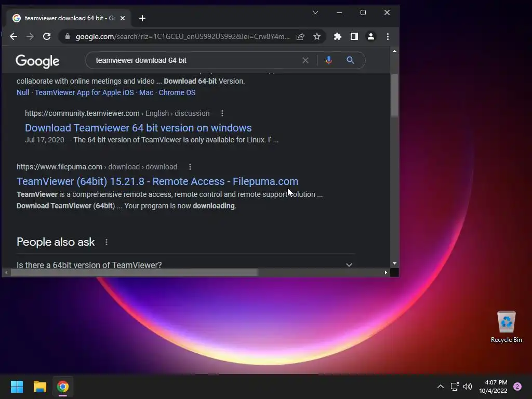Open the clock showing 4:07 PM

[493, 387]
